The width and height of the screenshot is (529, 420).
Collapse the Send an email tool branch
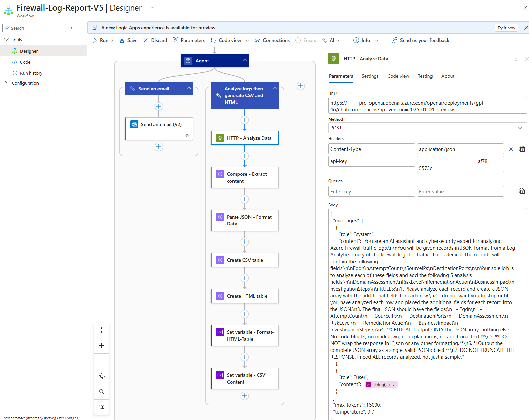tap(188, 88)
